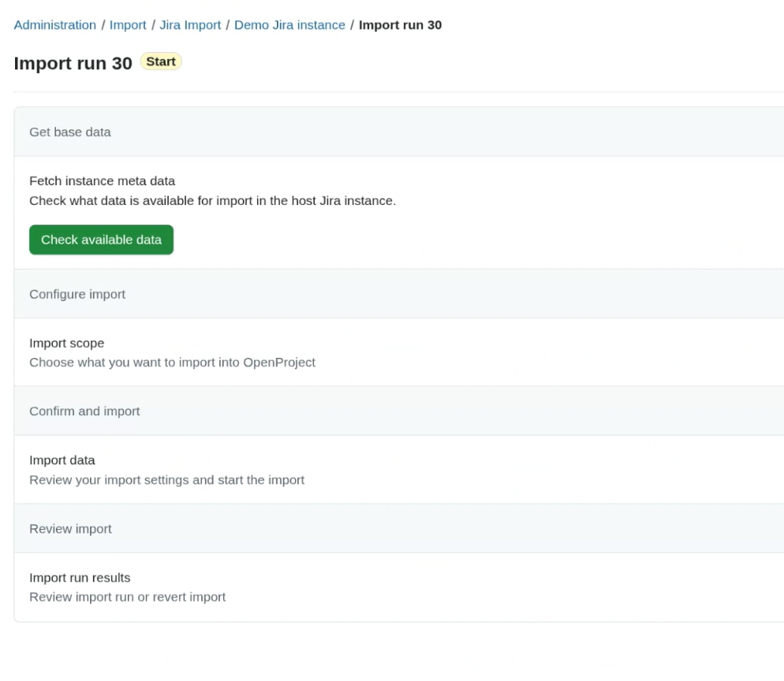Click Review import run or revert import text
Image resolution: width=784 pixels, height=681 pixels.
pos(127,597)
